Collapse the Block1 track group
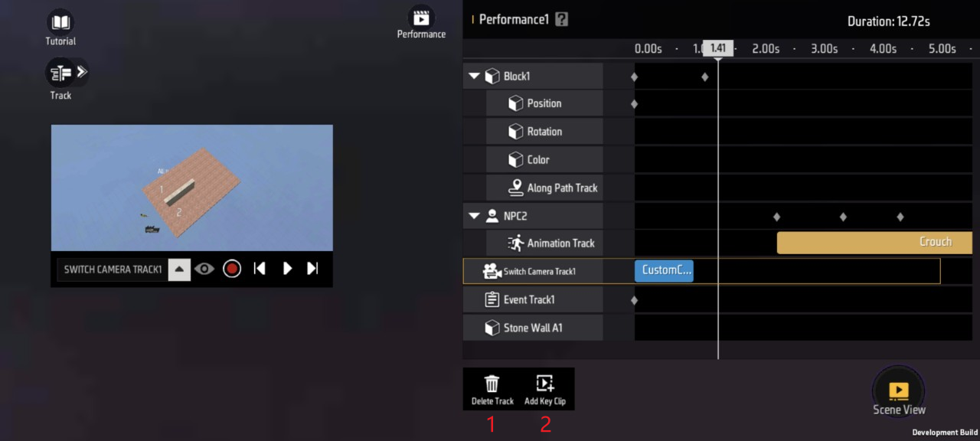 pos(474,77)
